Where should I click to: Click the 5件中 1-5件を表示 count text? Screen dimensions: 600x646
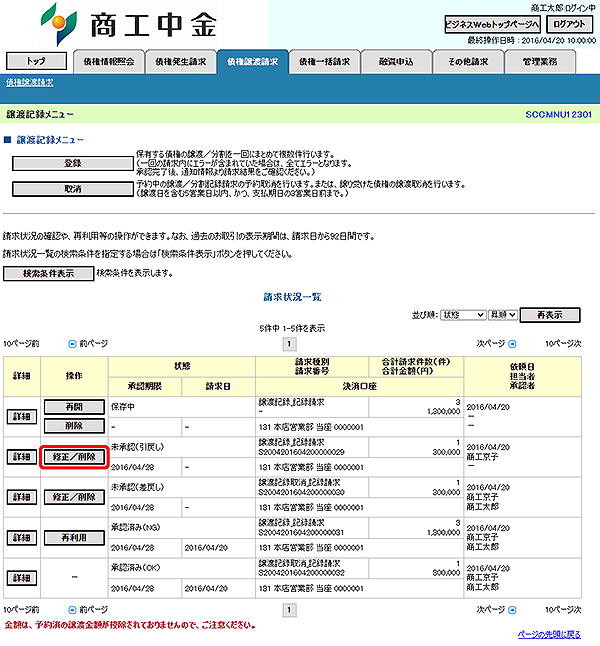point(292,328)
